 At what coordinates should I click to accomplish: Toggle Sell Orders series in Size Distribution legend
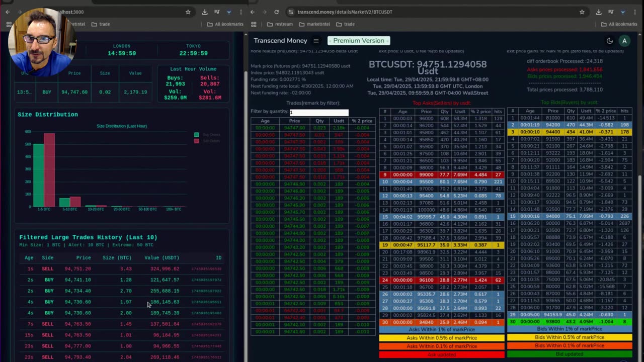tap(207, 141)
